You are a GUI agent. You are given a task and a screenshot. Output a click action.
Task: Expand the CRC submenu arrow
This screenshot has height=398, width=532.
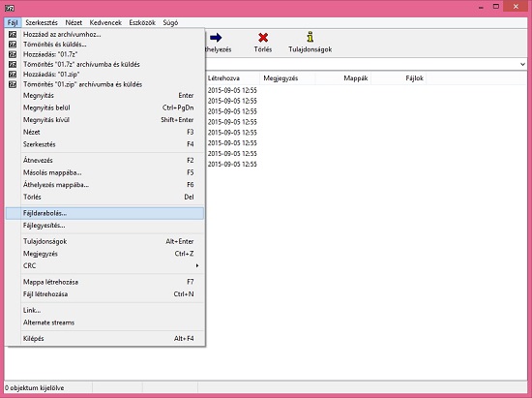pos(197,265)
